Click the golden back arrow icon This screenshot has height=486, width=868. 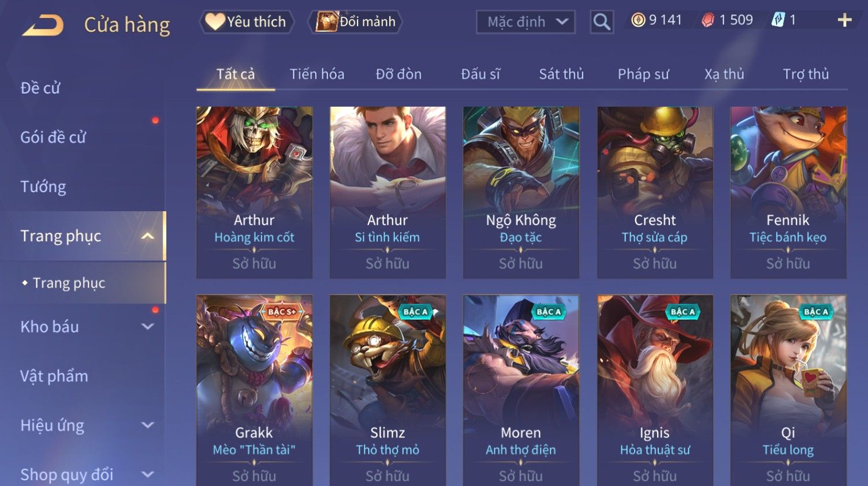point(43,25)
